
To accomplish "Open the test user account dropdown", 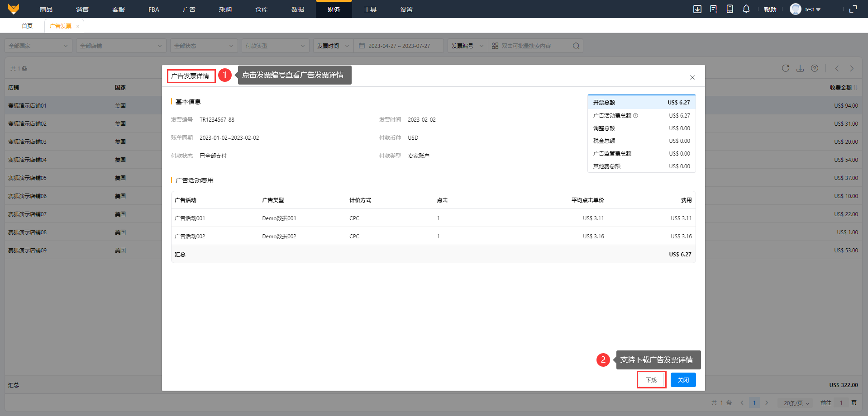I will point(806,9).
